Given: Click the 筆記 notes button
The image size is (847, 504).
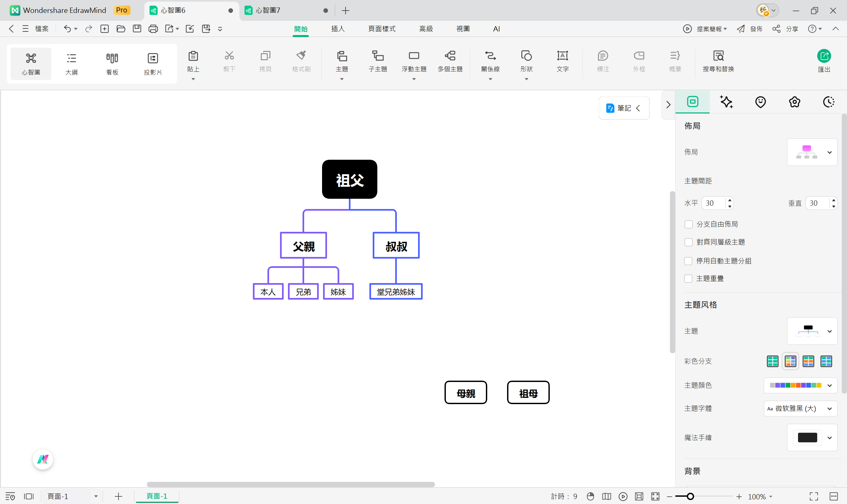Looking at the screenshot, I should click(x=623, y=108).
